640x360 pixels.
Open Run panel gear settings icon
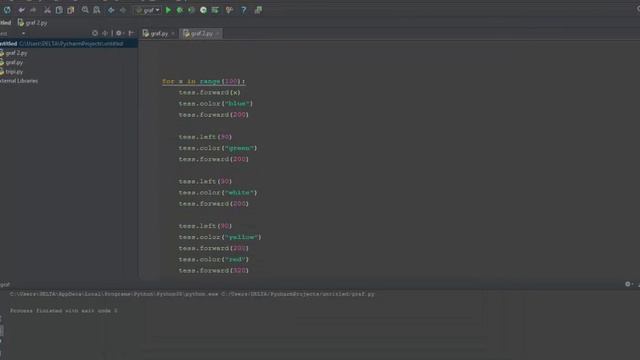pyautogui.click(x=628, y=284)
